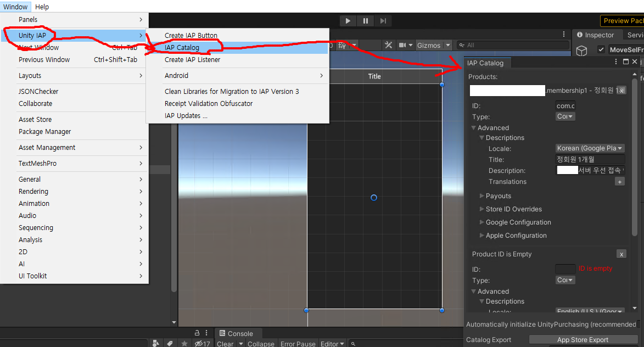
Task: Click the scroll-down arrow in IAP Catalog
Action: [635, 308]
